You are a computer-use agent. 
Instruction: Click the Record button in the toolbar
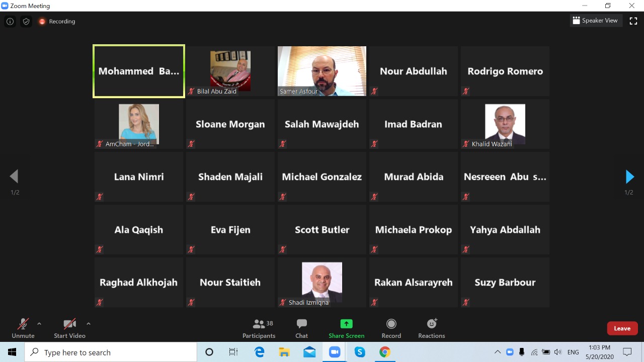pos(391,328)
